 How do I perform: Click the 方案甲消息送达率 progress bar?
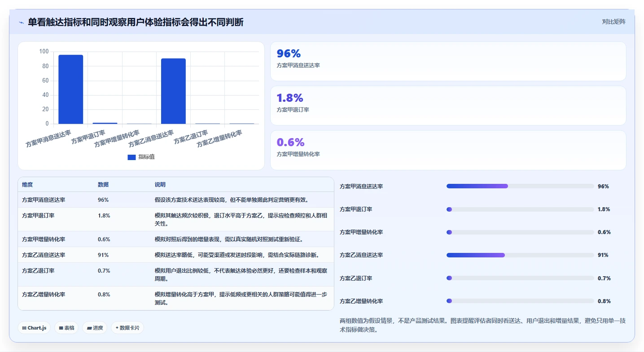[x=520, y=186]
